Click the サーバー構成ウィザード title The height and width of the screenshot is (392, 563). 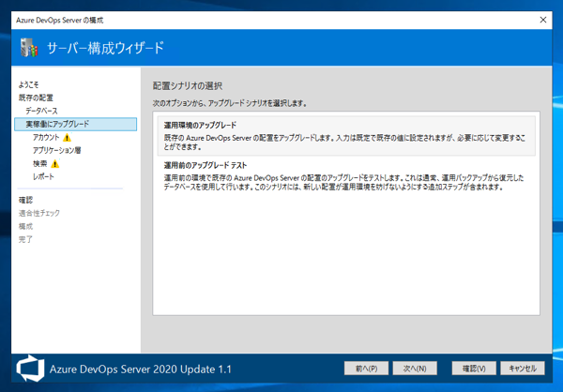105,48
